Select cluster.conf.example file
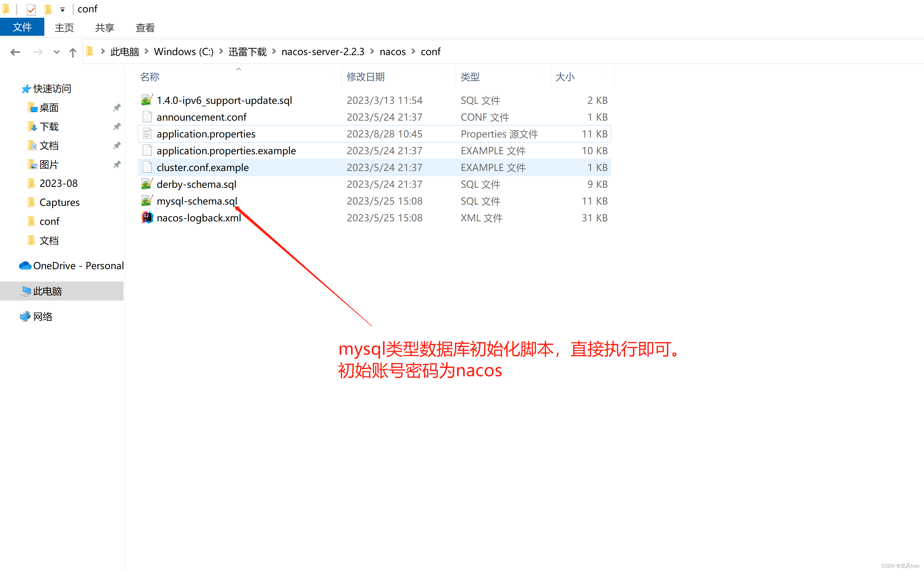Viewport: 924px width, 571px height. (x=375, y=168)
